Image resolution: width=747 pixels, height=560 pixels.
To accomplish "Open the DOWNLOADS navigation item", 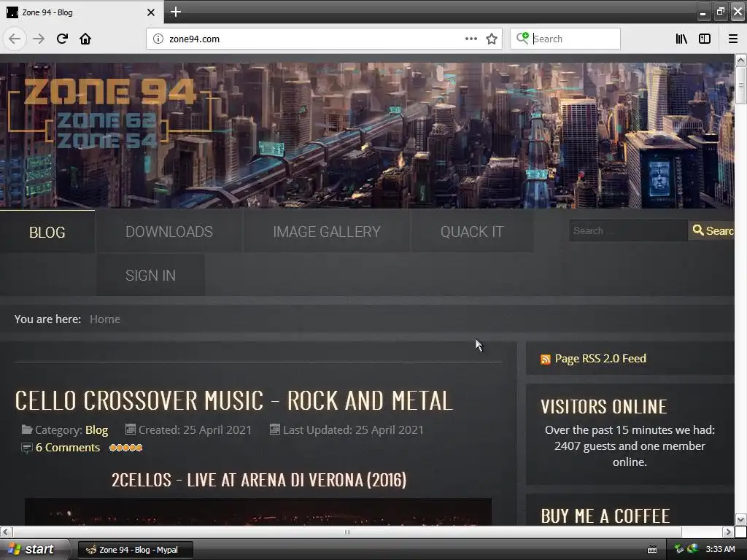I will point(169,231).
